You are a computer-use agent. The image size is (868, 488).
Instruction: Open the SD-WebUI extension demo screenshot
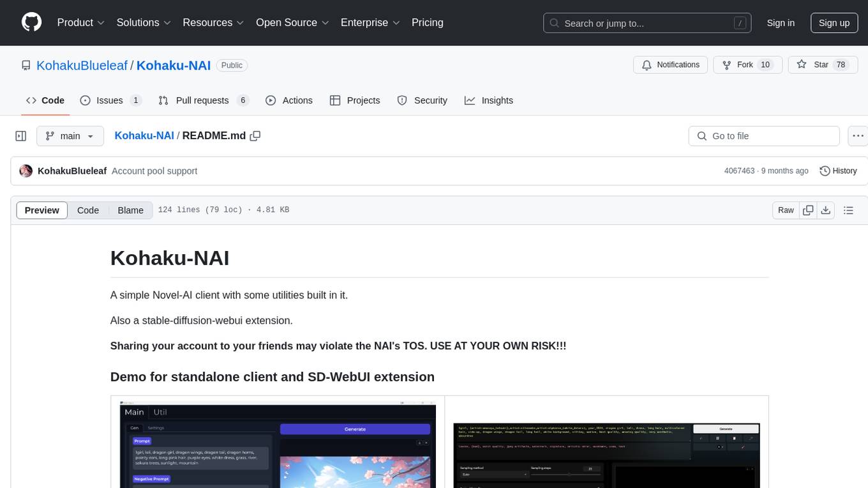click(x=606, y=455)
